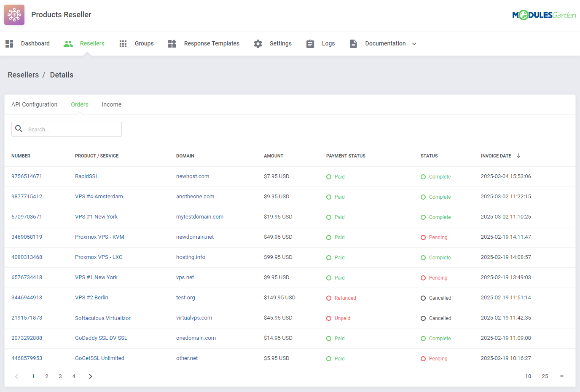Expand the Documentation dropdown chevron
Viewport: 580px width, 392px height.
coord(414,44)
